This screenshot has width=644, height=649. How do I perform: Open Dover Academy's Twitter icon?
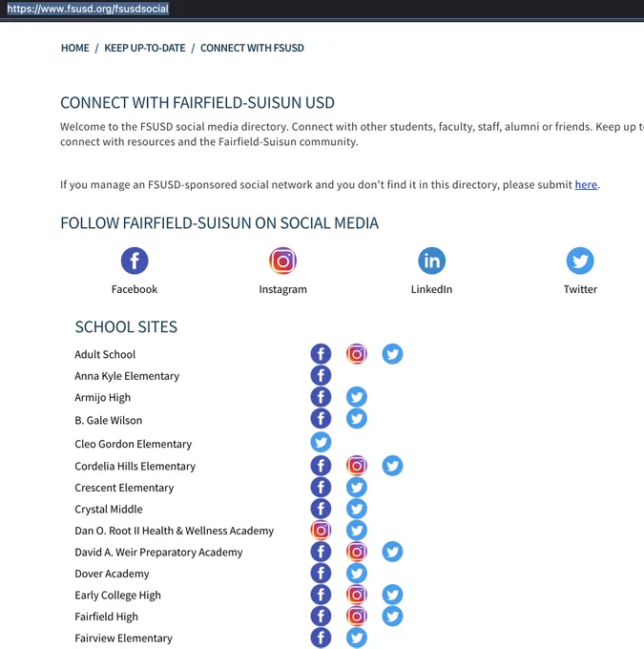point(357,574)
